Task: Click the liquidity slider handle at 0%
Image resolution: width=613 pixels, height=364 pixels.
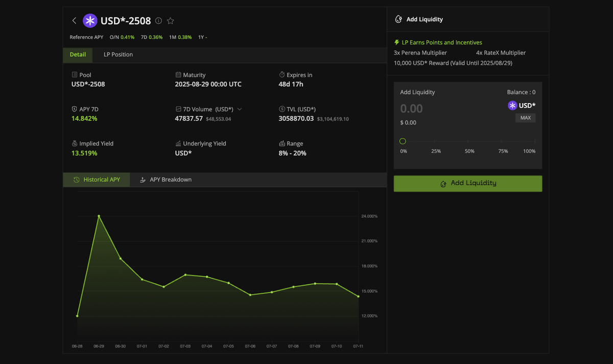Action: [x=403, y=141]
